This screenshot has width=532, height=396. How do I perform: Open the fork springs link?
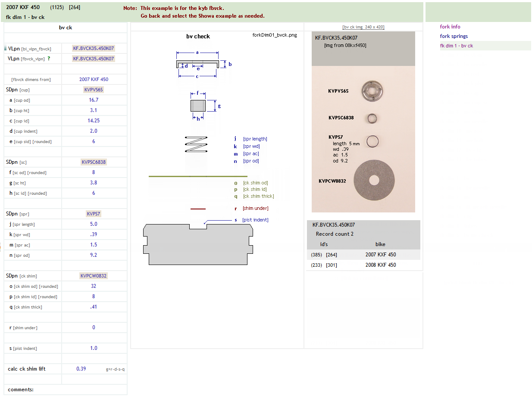[454, 36]
